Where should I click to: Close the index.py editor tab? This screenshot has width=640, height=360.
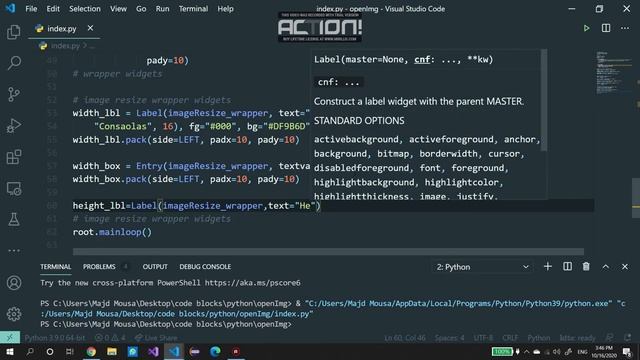(x=90, y=28)
